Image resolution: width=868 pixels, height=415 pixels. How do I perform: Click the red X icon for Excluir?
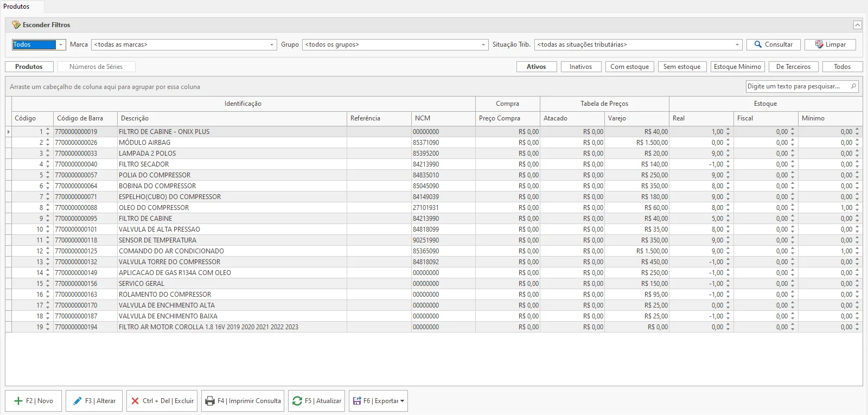point(135,401)
